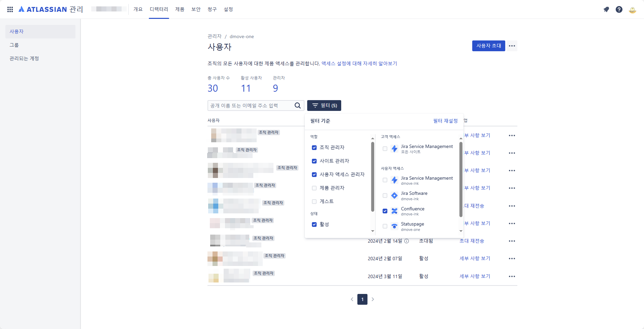Viewport: 644px width, 329px height.
Task: Click dmove-one breadcrumb
Action: click(x=242, y=36)
